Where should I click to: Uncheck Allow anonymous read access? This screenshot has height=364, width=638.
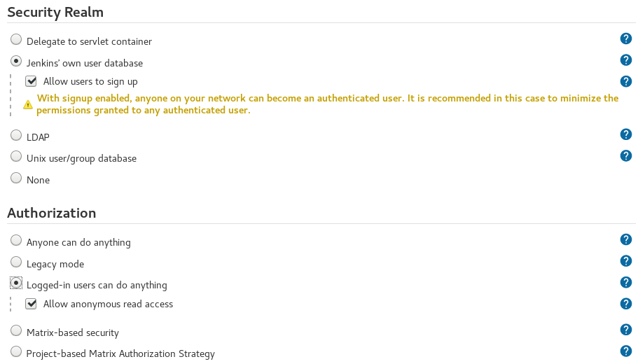click(x=31, y=304)
